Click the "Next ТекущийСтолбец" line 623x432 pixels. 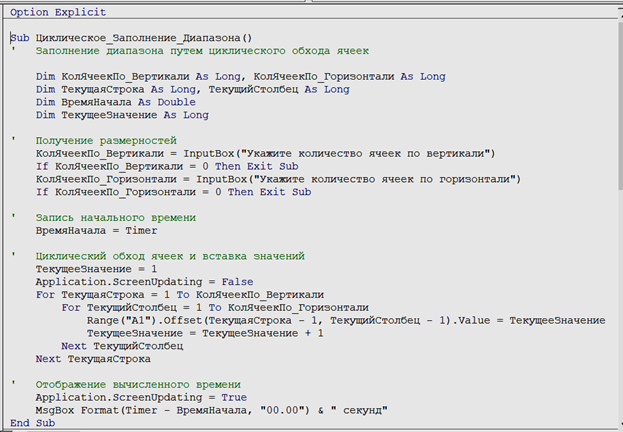coord(122,346)
